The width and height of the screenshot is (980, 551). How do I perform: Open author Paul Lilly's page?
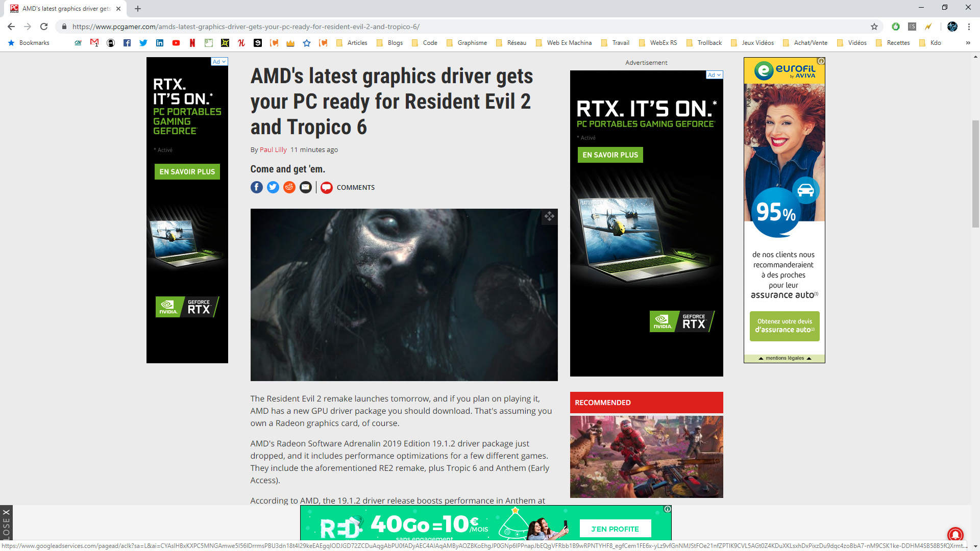[x=273, y=149]
